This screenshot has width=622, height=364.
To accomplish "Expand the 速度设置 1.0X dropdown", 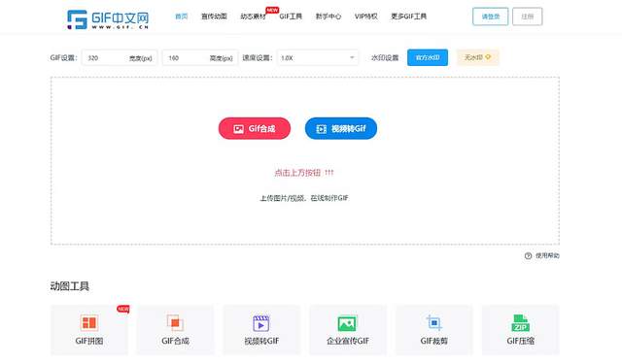I will coord(318,58).
